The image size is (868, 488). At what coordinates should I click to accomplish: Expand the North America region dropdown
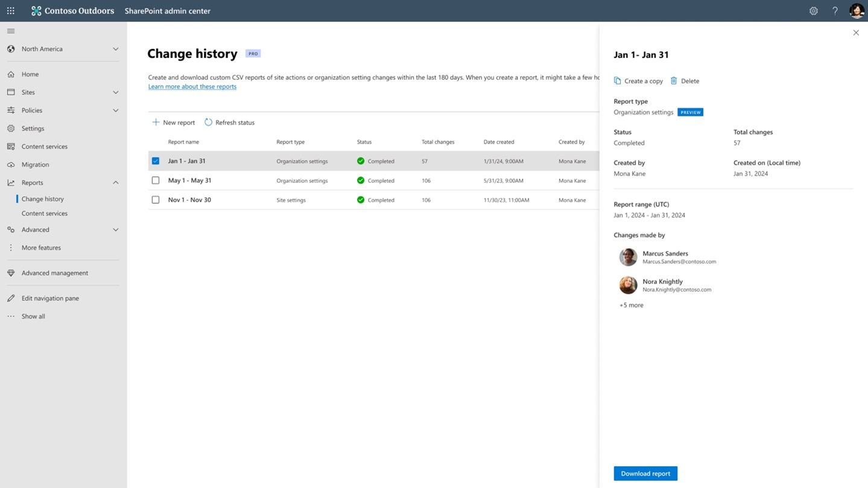point(115,49)
